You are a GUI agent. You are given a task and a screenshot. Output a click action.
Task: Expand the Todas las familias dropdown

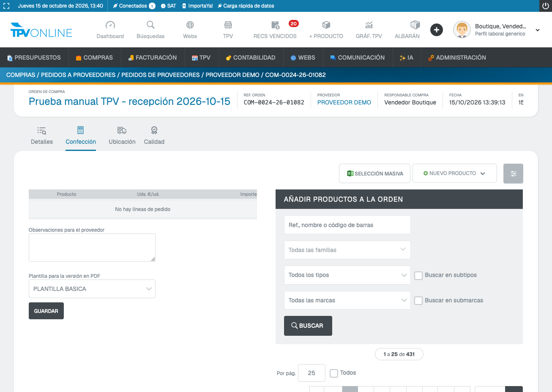[x=347, y=250]
